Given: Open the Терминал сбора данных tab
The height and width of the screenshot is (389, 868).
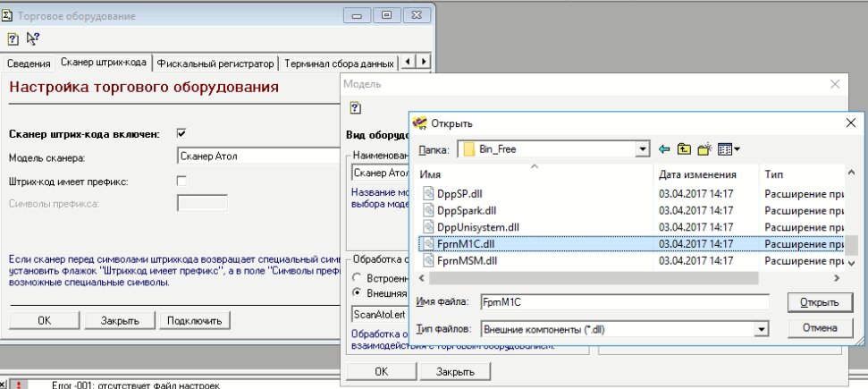Looking at the screenshot, I should [x=339, y=63].
